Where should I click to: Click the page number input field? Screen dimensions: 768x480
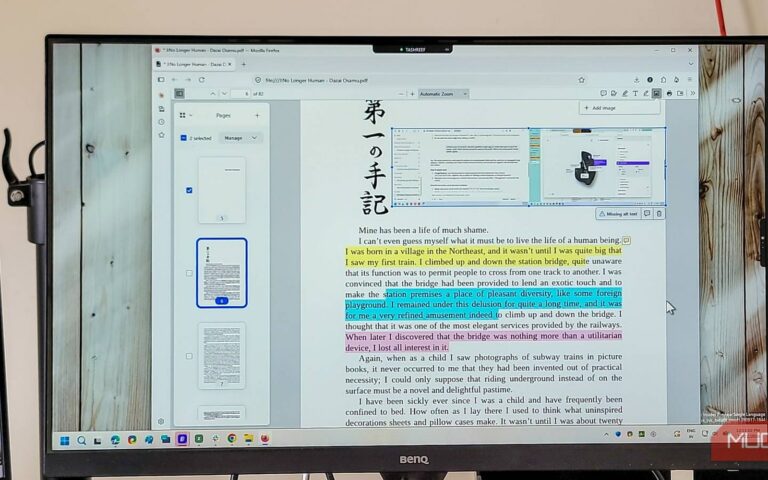tap(240, 94)
